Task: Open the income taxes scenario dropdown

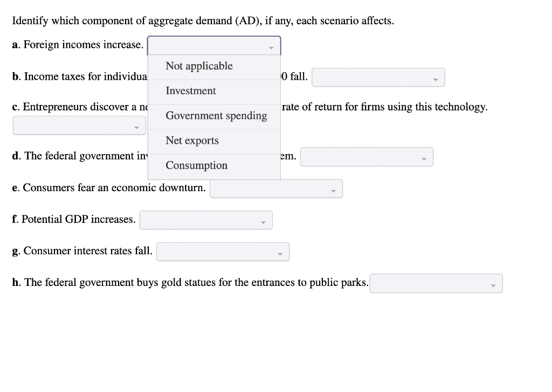Action: click(377, 78)
